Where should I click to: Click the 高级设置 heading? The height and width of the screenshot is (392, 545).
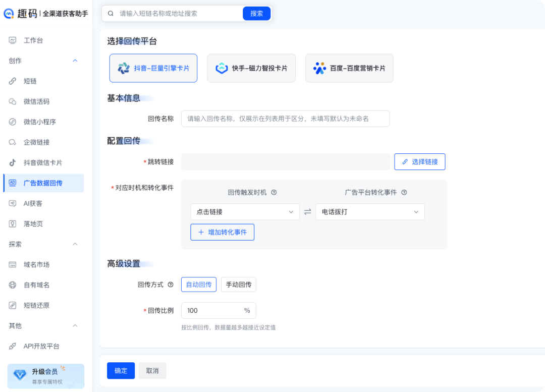(x=124, y=264)
